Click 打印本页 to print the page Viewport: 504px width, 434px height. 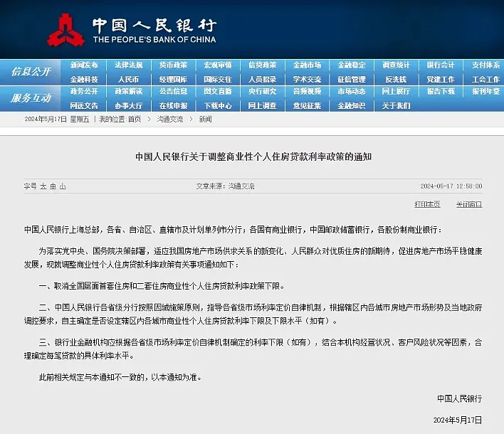(427, 204)
